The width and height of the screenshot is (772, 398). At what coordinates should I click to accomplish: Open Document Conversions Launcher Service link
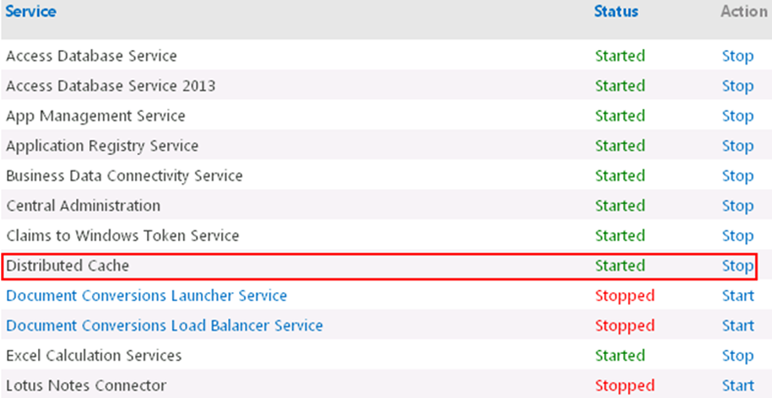146,296
